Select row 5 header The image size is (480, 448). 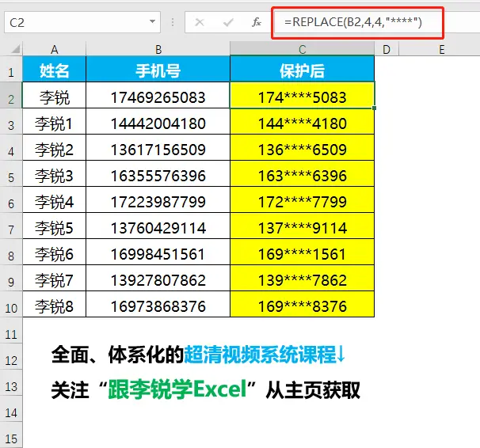coord(11,173)
